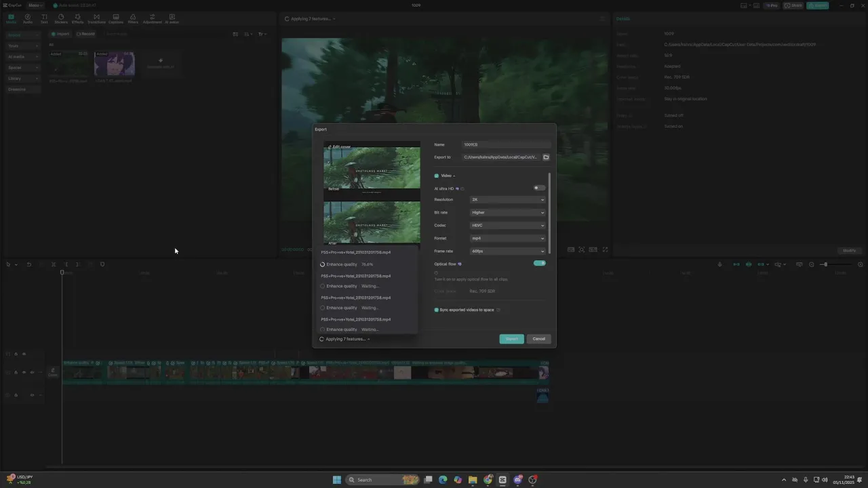Select the Dreamina category in sidebar

click(23, 89)
